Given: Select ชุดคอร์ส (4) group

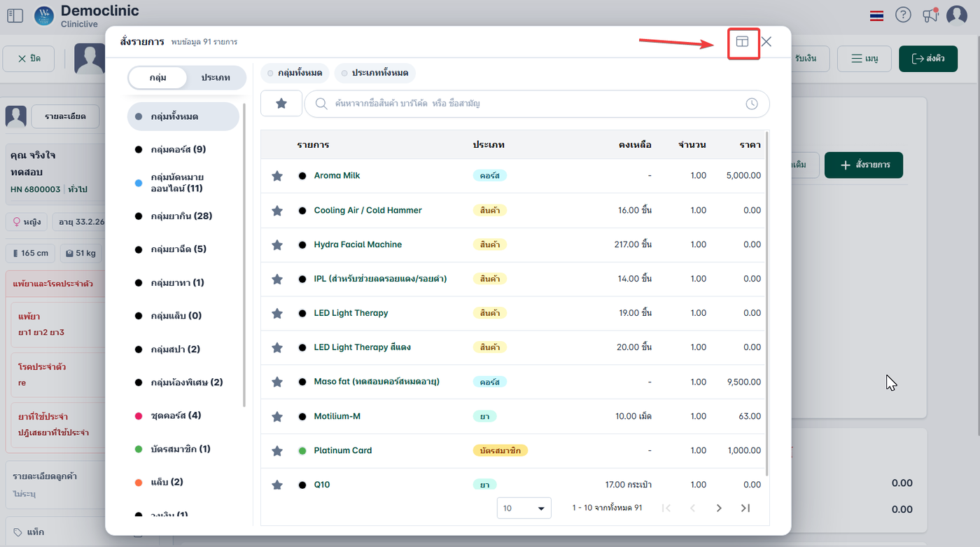Looking at the screenshot, I should coord(183,415).
